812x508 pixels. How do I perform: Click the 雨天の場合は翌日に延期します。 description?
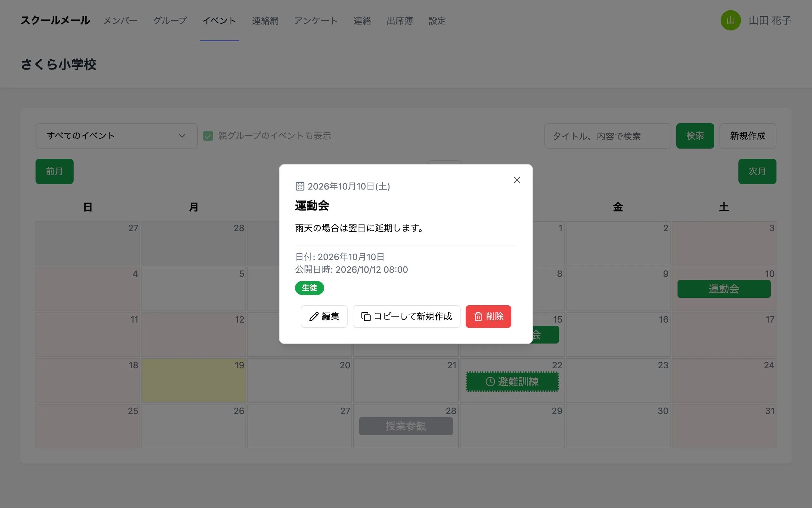click(360, 228)
